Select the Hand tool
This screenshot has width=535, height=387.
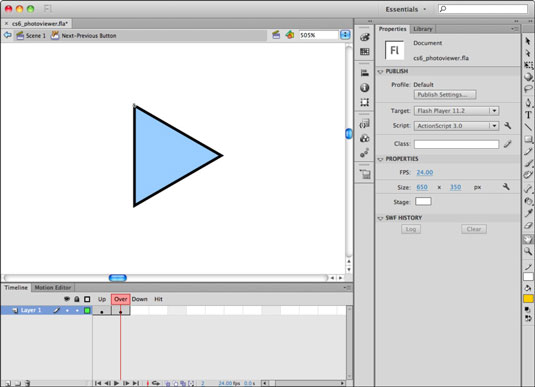click(x=528, y=239)
